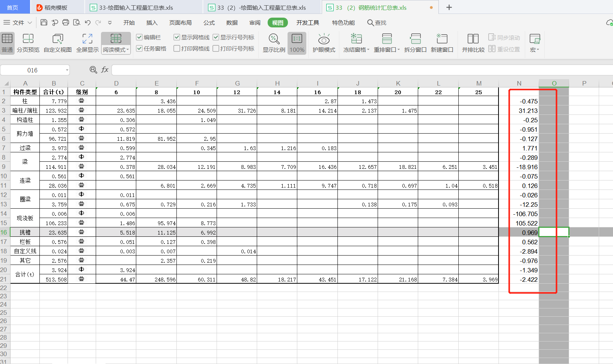
Task: Open the Formulas (公式) ribbon tab
Action: (209, 23)
